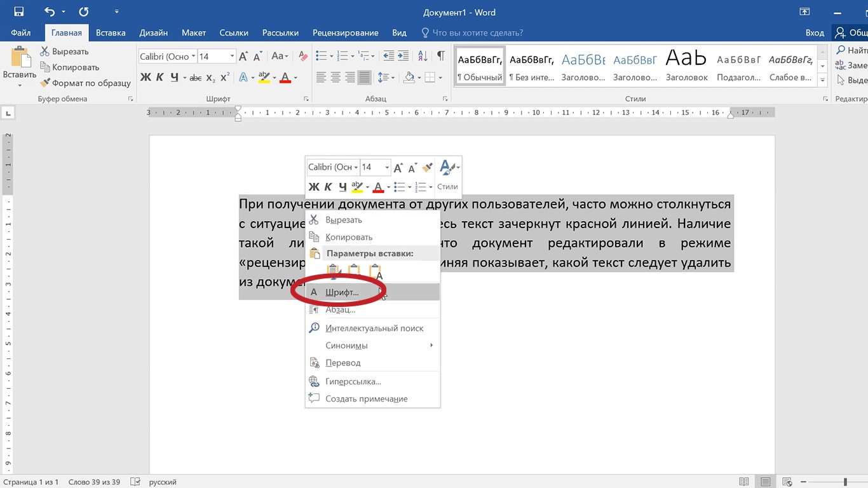This screenshot has height=488, width=868.
Task: Open ribbon Bullets list dropdown arrow
Action: 331,56
